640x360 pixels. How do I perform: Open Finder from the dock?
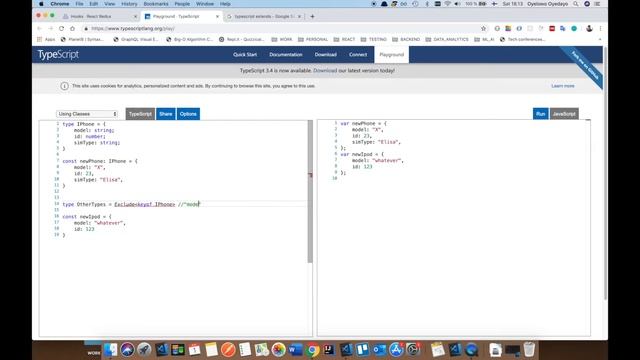111,350
